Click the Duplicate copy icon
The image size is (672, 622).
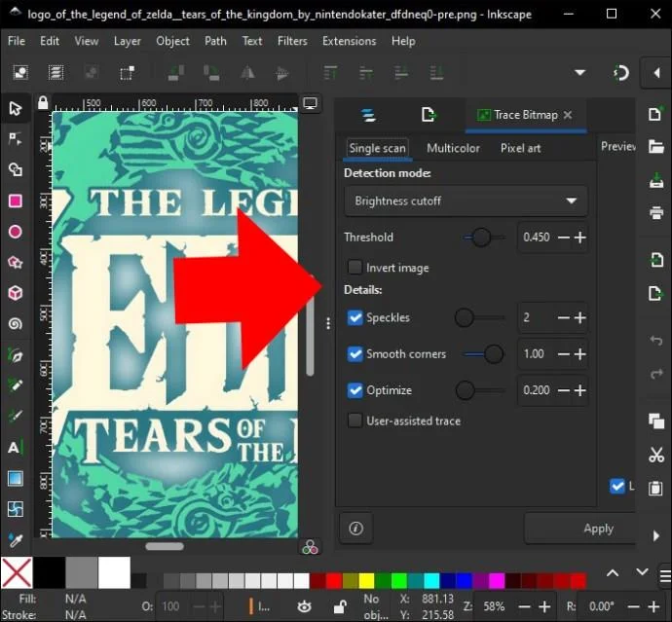655,421
